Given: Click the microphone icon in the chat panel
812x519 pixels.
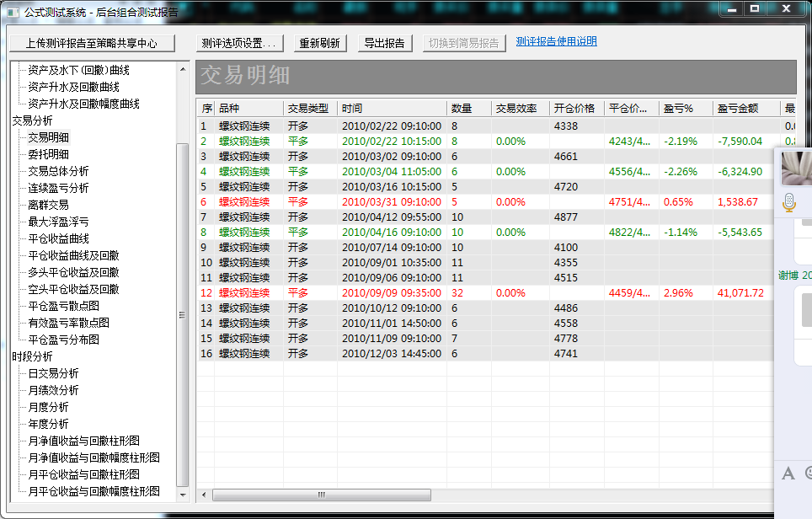Looking at the screenshot, I should click(x=789, y=201).
